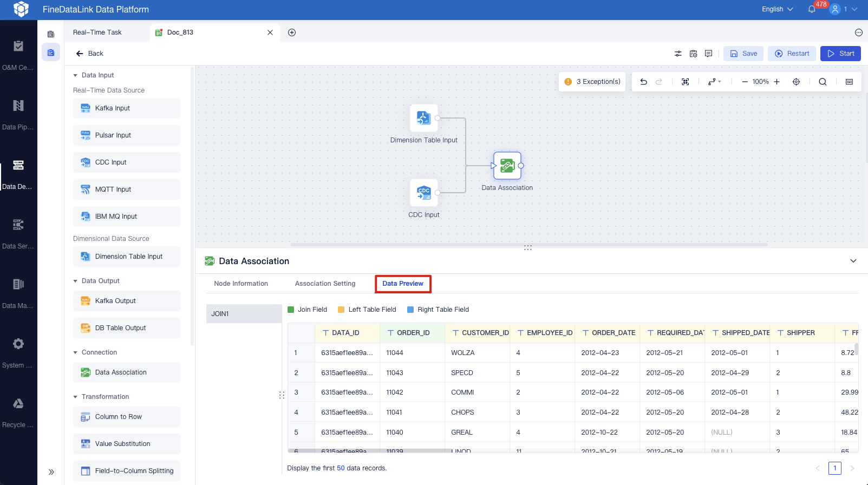Click the canvas search magnifier icon

pyautogui.click(x=823, y=82)
